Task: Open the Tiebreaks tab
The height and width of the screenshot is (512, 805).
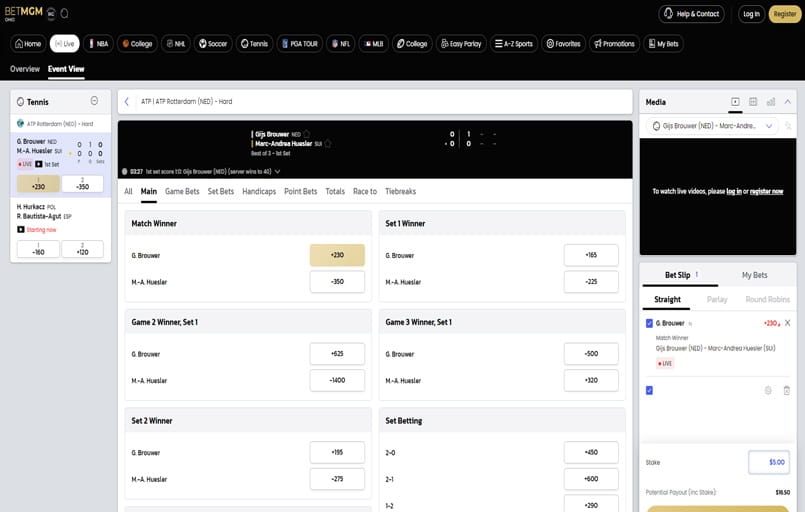Action: click(400, 191)
